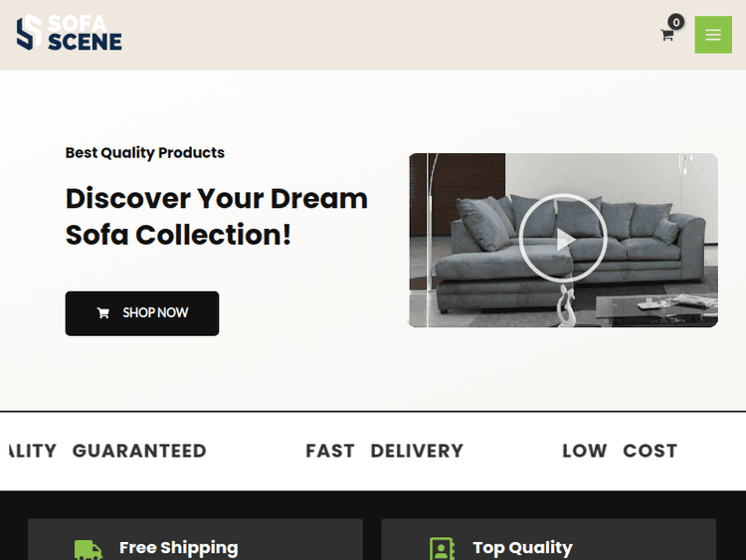This screenshot has height=560, width=746.
Task: Open the shopping cart icon
Action: pyautogui.click(x=667, y=35)
